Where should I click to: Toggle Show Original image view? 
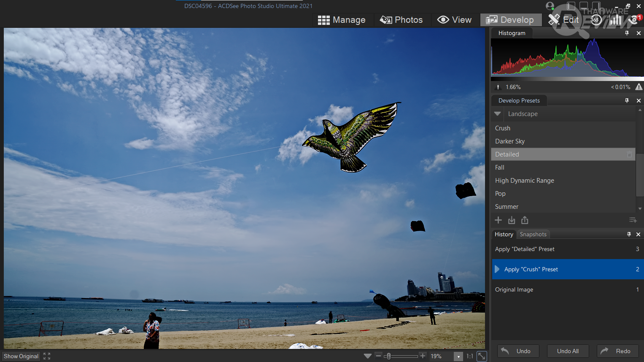21,356
